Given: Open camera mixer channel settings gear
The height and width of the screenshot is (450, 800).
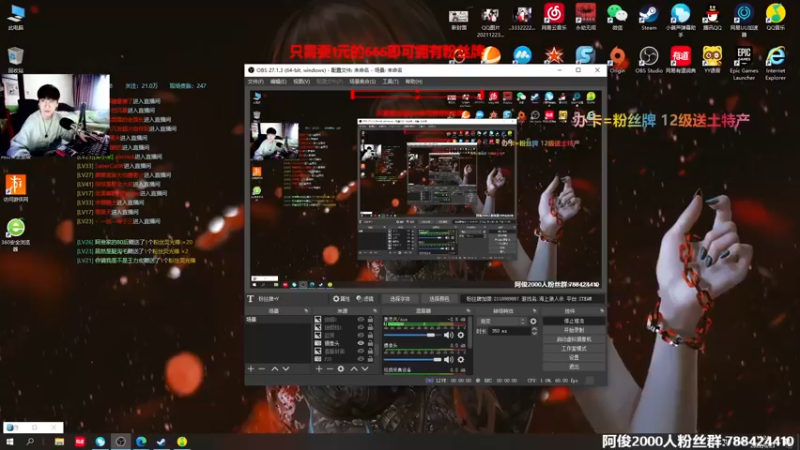Looking at the screenshot, I should click(461, 360).
